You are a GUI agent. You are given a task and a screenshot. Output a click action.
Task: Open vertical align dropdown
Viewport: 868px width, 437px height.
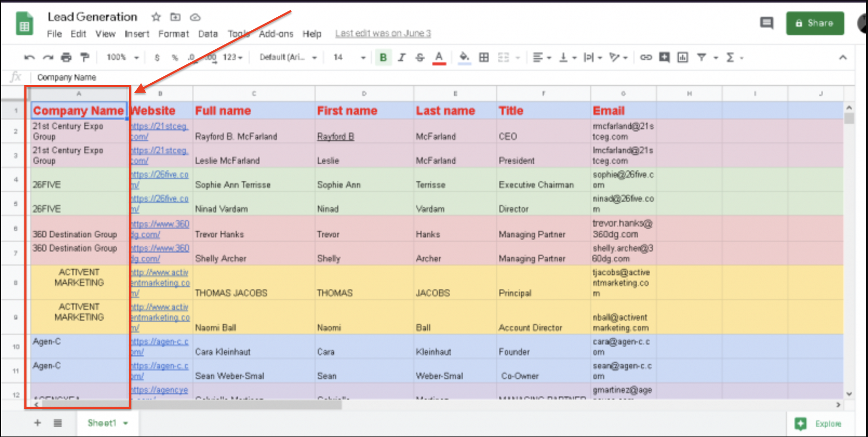click(x=567, y=57)
